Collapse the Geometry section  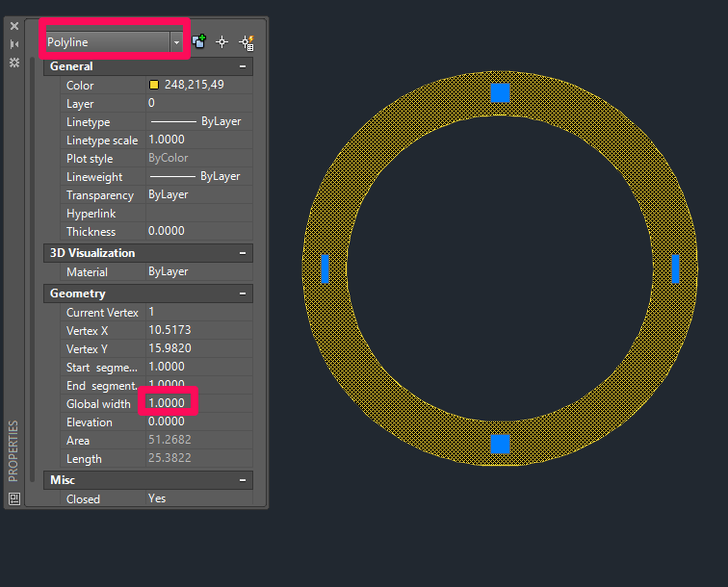(x=243, y=293)
